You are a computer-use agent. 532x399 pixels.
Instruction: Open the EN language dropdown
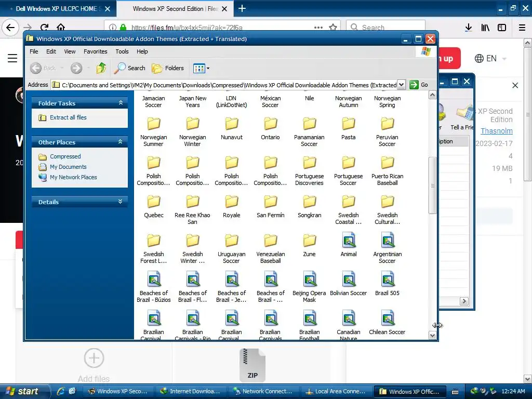(490, 58)
